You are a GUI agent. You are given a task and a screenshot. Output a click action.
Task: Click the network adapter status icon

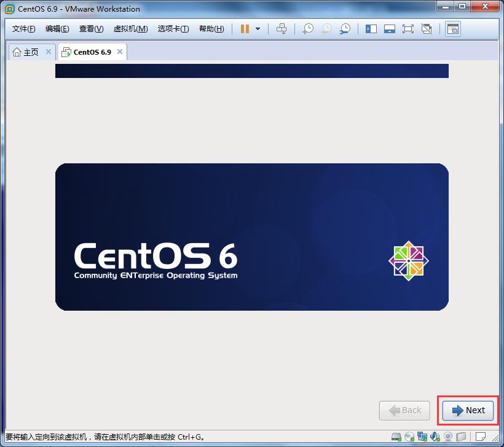422,437
